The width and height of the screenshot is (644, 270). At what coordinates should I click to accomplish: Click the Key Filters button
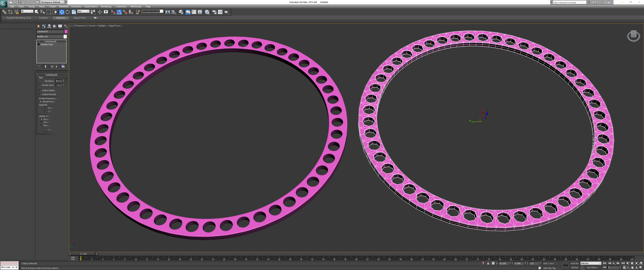pos(593,268)
